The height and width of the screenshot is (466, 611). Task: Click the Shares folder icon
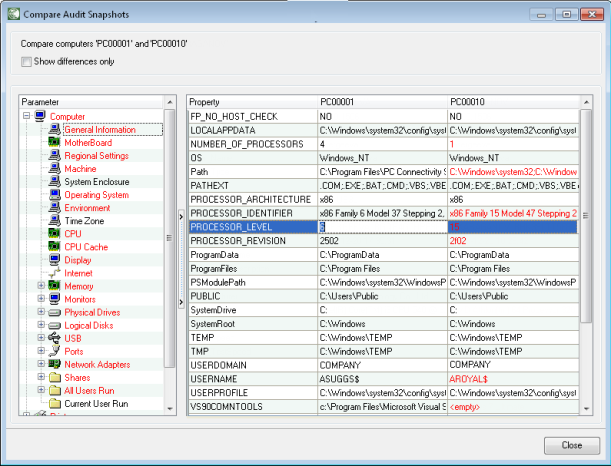click(x=55, y=377)
